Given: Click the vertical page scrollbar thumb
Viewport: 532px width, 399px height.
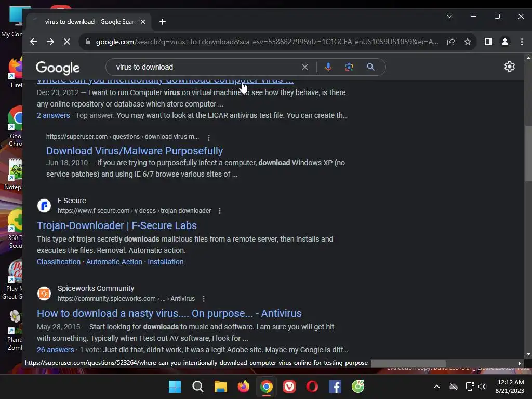Looking at the screenshot, I should pos(528,154).
